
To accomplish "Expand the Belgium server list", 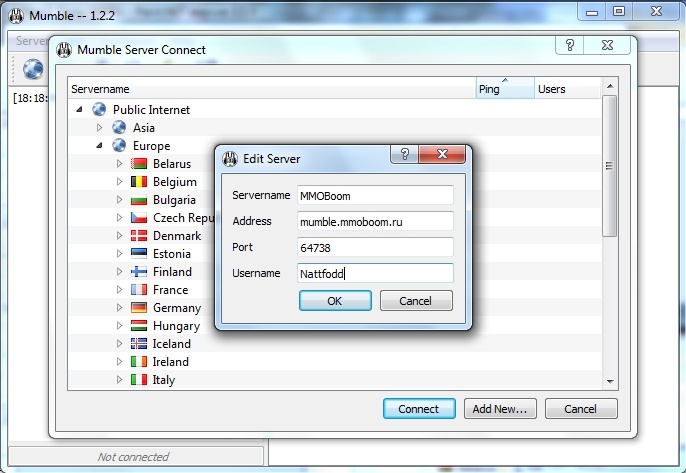I will point(119,182).
